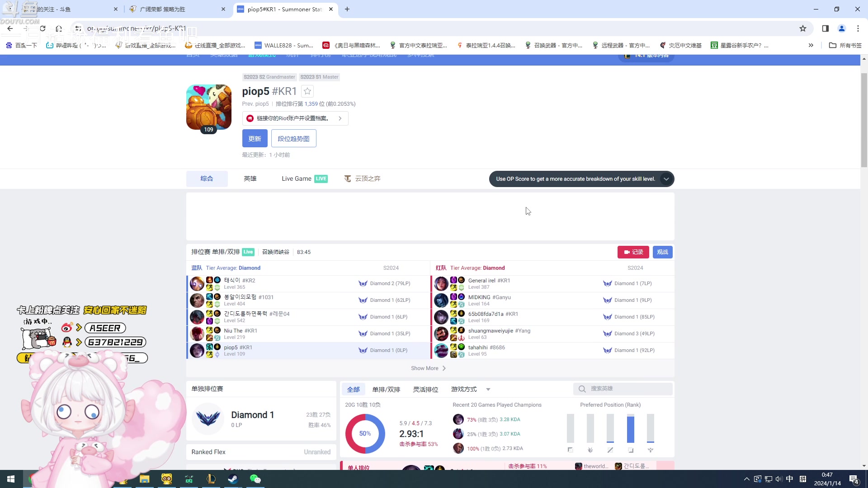This screenshot has width=868, height=488.
Task: Open player General irel #KR1 profile
Action: click(x=489, y=281)
